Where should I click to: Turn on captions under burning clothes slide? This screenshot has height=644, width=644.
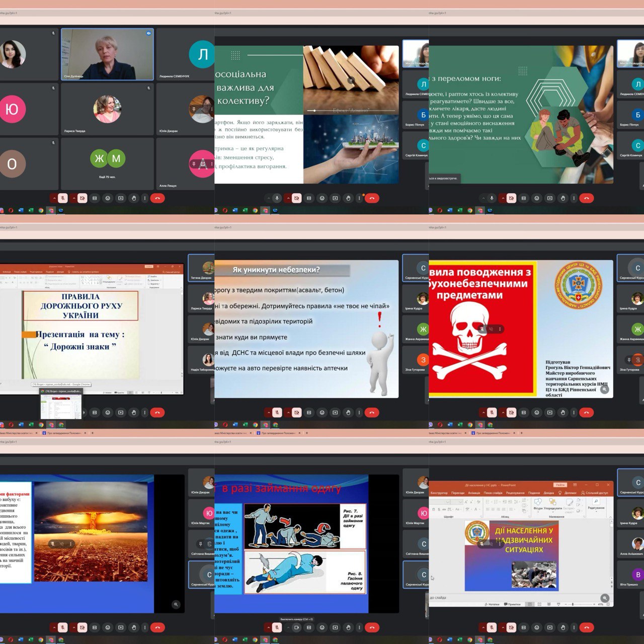click(x=309, y=627)
